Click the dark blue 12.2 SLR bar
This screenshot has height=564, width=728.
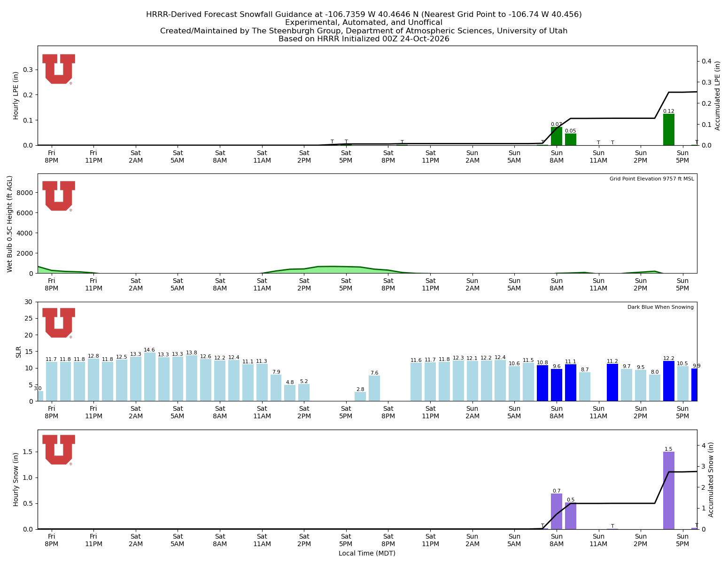(x=669, y=381)
